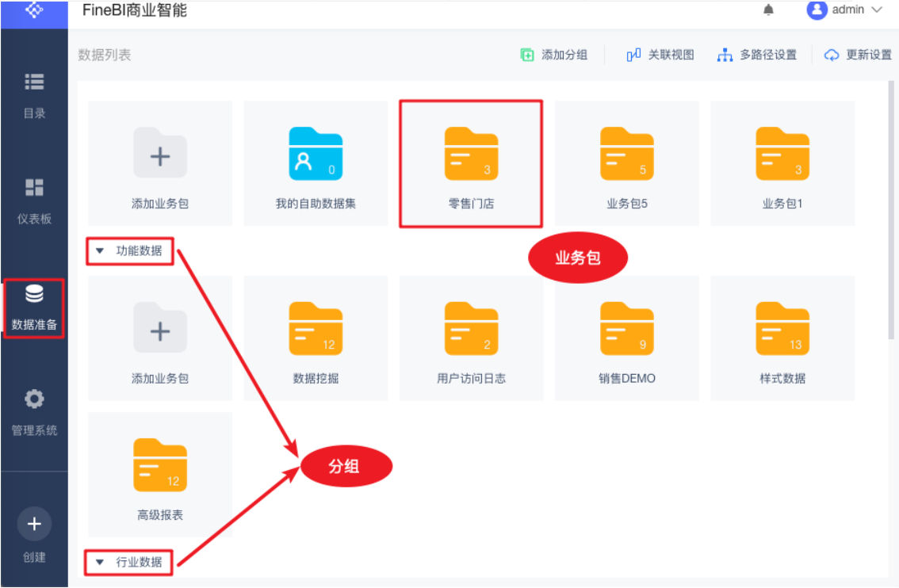Click the 高级报表 label text
Image resolution: width=899 pixels, height=588 pixels.
click(x=160, y=515)
